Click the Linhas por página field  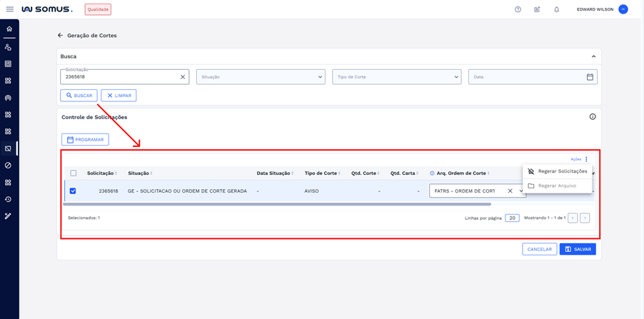click(x=512, y=218)
